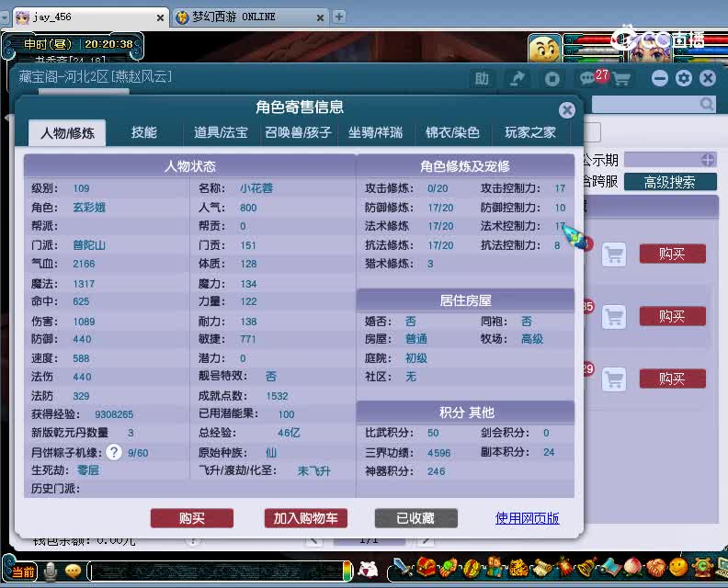This screenshot has height=588, width=728.
Task: Click the 申时(昼) 20:20:38 game clock
Action: [78, 44]
